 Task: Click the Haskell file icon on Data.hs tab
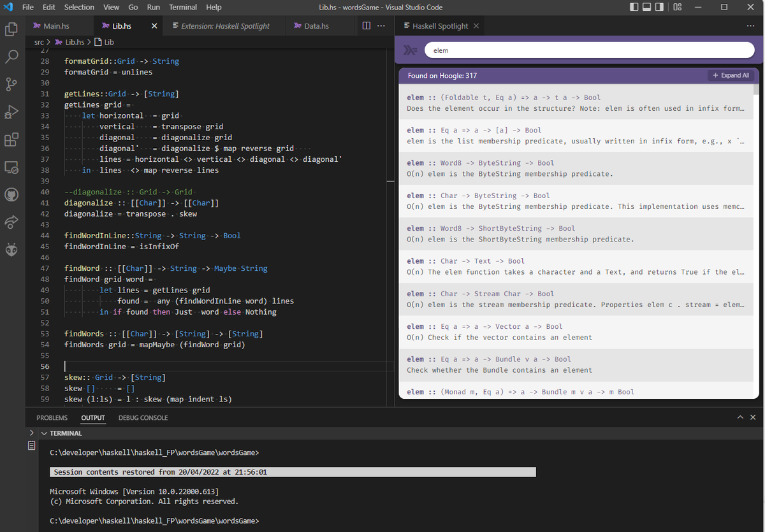(298, 26)
